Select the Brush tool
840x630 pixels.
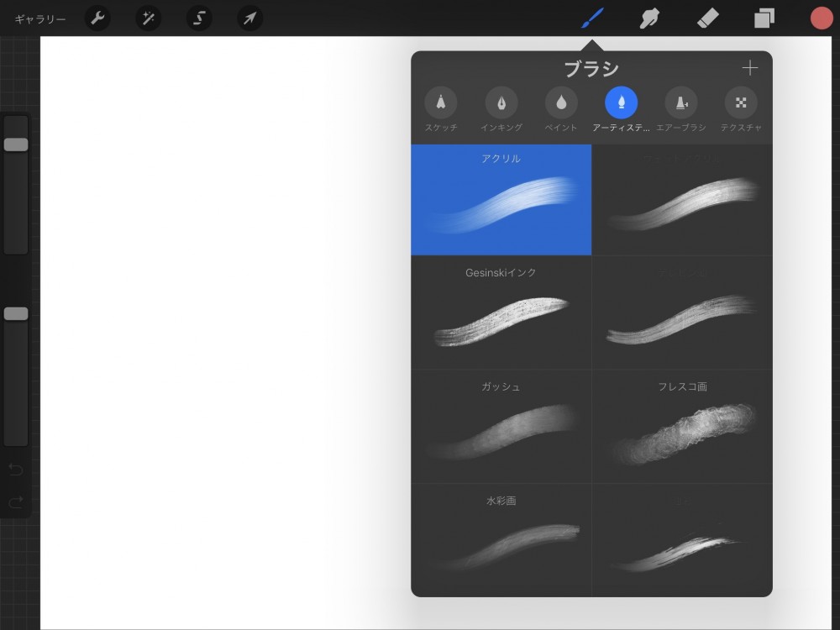pyautogui.click(x=591, y=18)
